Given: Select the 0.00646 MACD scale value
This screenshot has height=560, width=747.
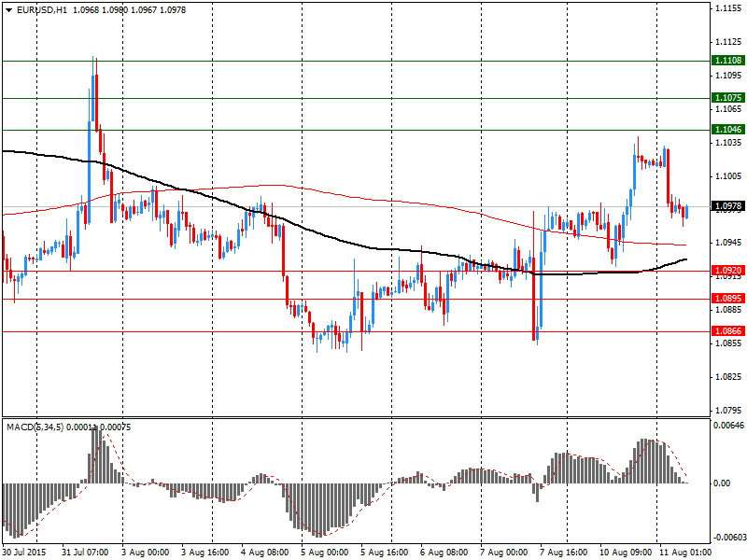Looking at the screenshot, I should (x=728, y=426).
